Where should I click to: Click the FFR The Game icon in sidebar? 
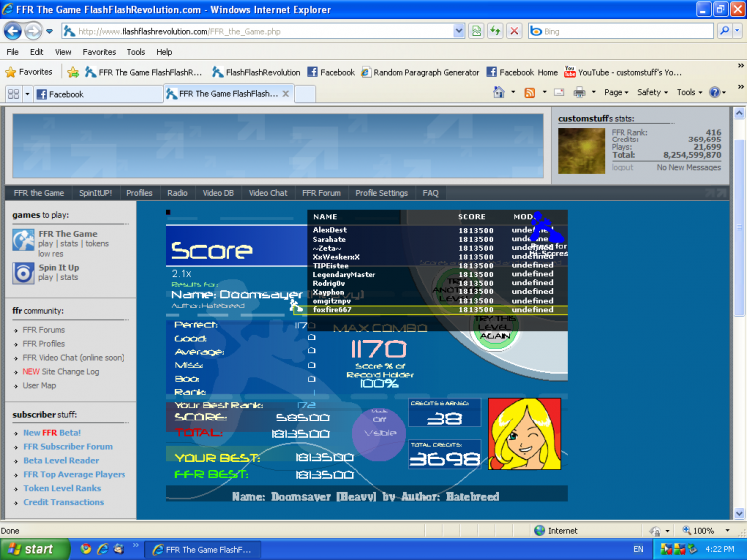23,241
